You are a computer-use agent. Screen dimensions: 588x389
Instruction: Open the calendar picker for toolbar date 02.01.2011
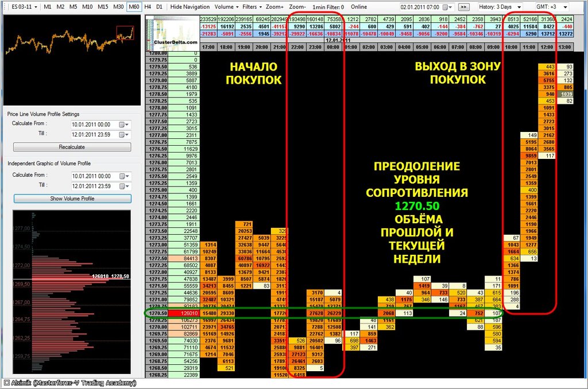(447, 7)
